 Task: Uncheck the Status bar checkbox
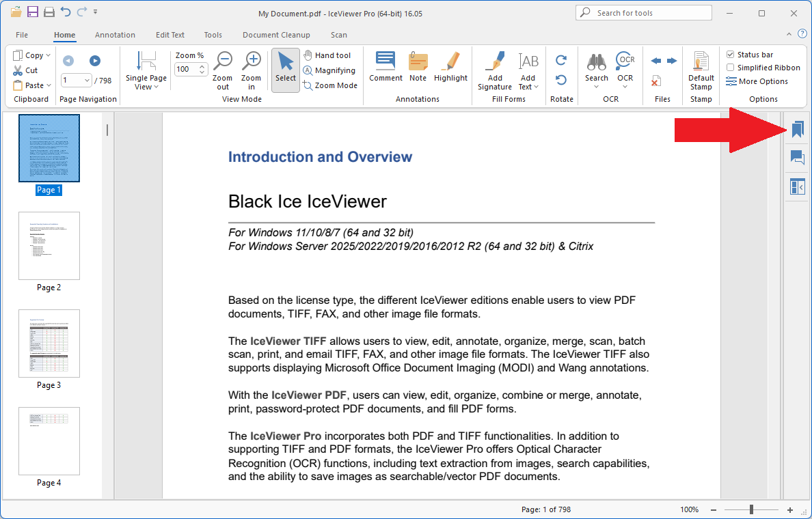coord(730,55)
